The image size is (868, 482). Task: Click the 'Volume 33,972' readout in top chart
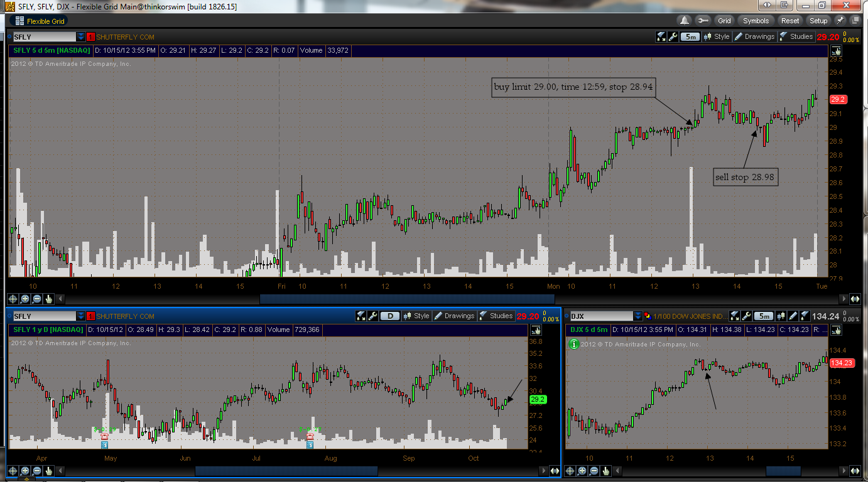[x=324, y=50]
